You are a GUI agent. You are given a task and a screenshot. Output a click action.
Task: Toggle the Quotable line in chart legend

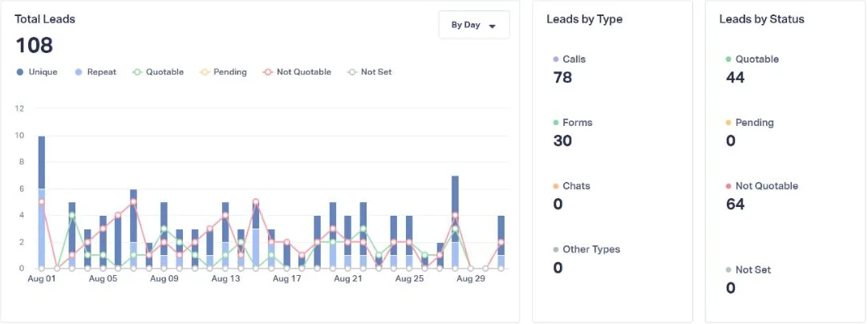coord(158,72)
